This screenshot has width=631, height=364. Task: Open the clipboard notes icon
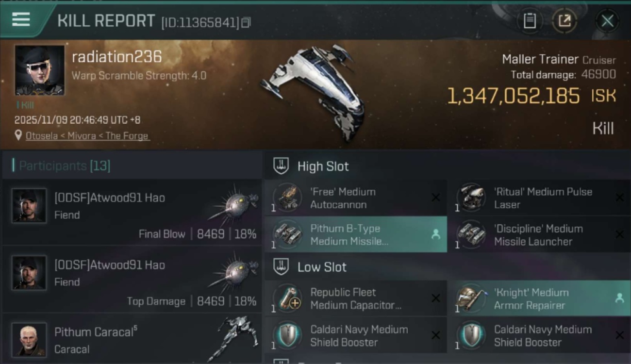530,21
